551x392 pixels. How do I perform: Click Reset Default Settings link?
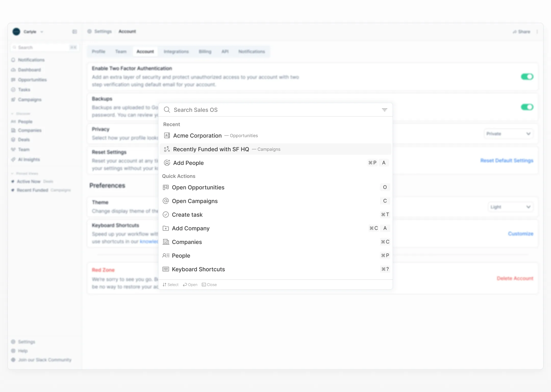coord(507,160)
